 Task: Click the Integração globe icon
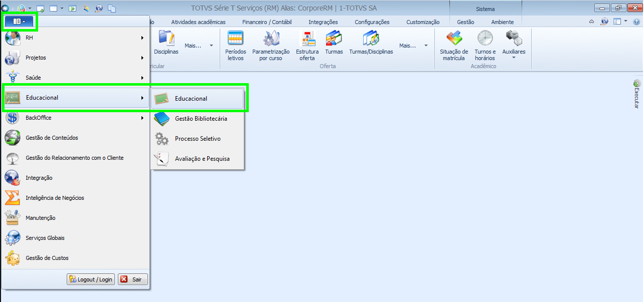pyautogui.click(x=13, y=178)
